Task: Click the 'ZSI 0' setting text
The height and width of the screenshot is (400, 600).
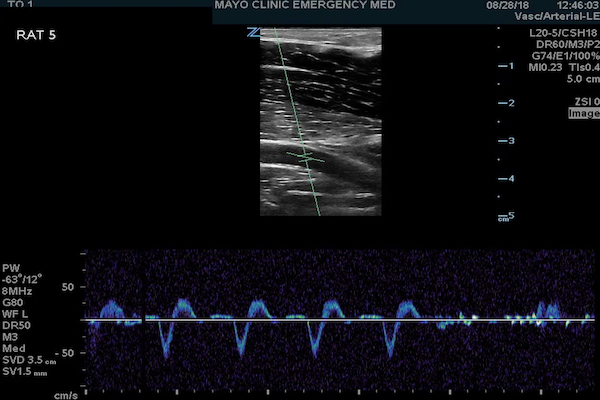Action: point(587,101)
